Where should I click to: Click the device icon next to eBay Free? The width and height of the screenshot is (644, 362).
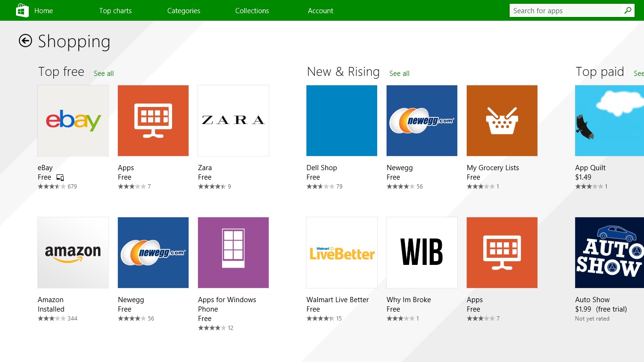(60, 178)
